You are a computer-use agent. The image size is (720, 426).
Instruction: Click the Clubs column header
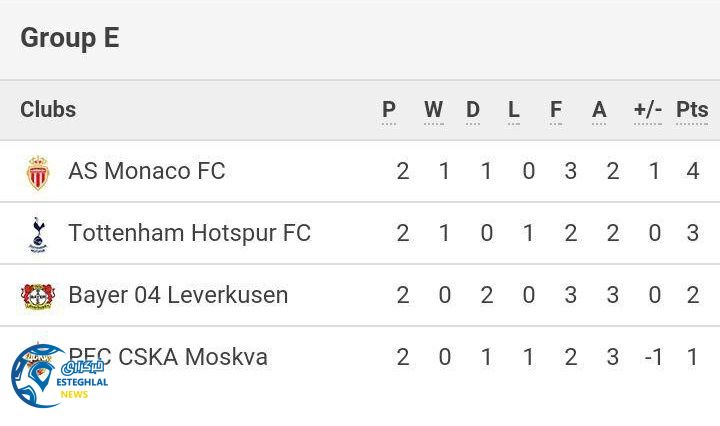pos(48,110)
